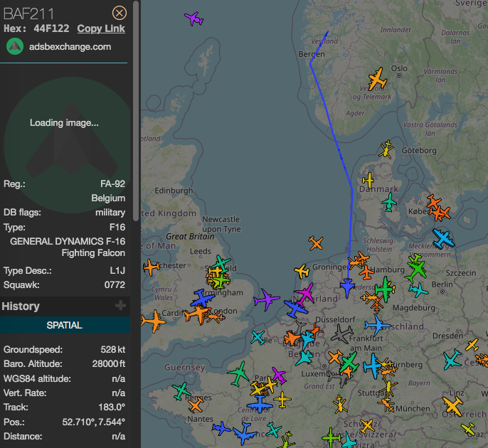Click the registration value FA-92
The width and height of the screenshot is (488, 448).
tap(112, 184)
